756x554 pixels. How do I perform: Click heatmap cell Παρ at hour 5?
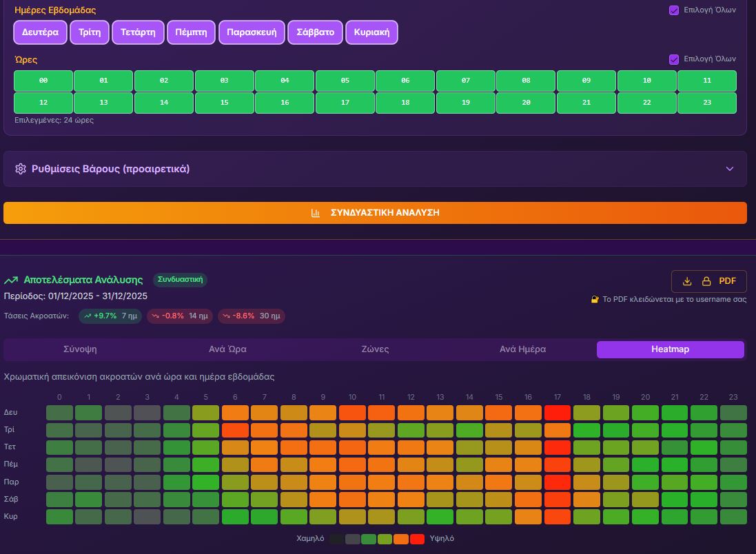click(x=206, y=482)
